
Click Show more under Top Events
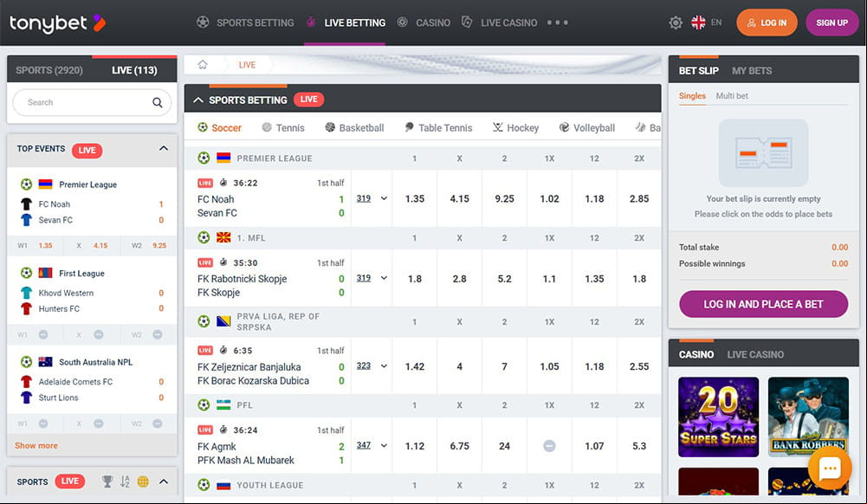[36, 445]
